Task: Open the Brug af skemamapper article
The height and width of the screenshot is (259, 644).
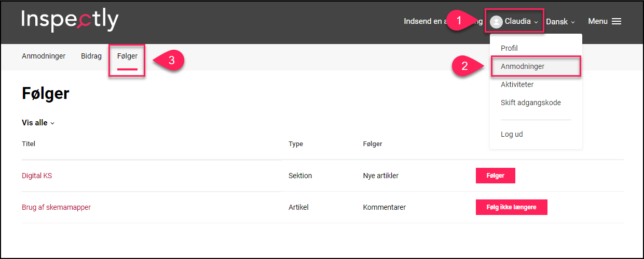Action: pos(56,207)
